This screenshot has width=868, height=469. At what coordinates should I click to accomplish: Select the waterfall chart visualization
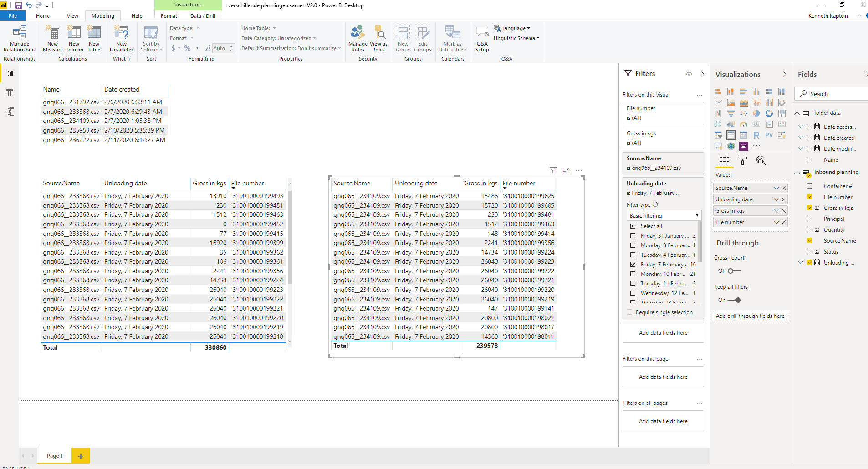pyautogui.click(x=718, y=113)
